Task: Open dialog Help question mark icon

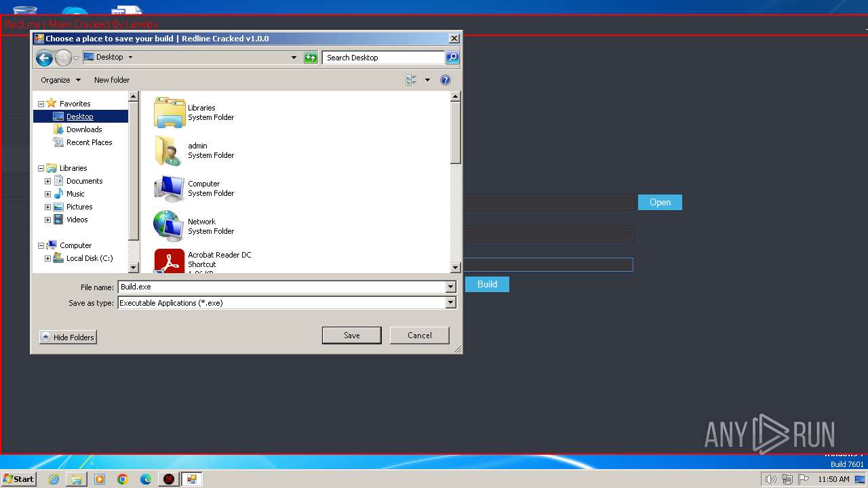Action: [x=446, y=80]
